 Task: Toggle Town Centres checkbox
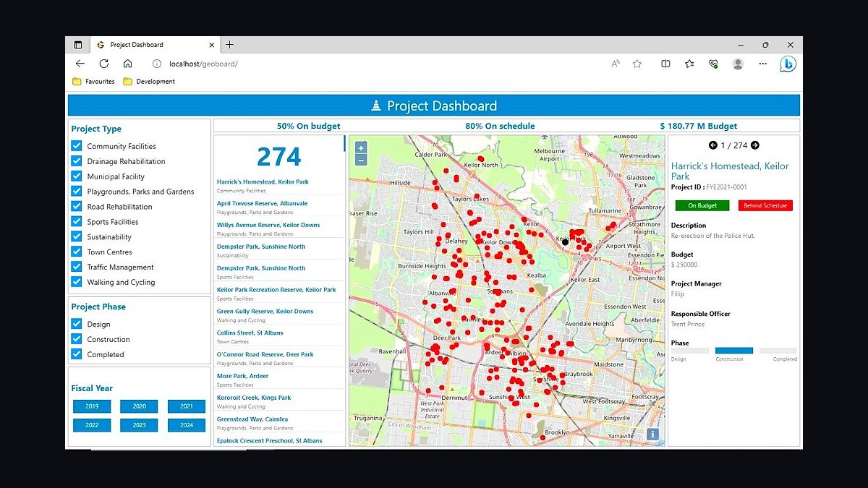77,252
